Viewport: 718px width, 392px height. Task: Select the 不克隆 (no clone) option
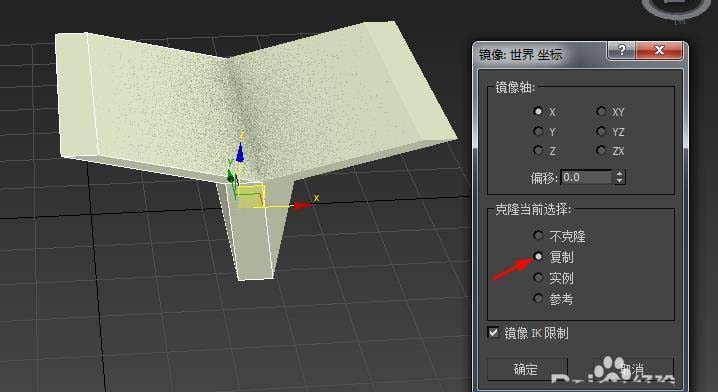tap(538, 235)
